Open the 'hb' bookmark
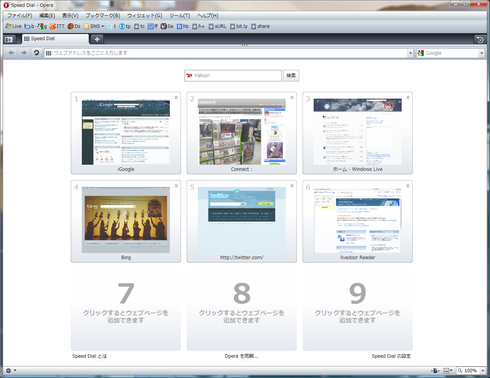This screenshot has height=378, width=490. tap(183, 26)
